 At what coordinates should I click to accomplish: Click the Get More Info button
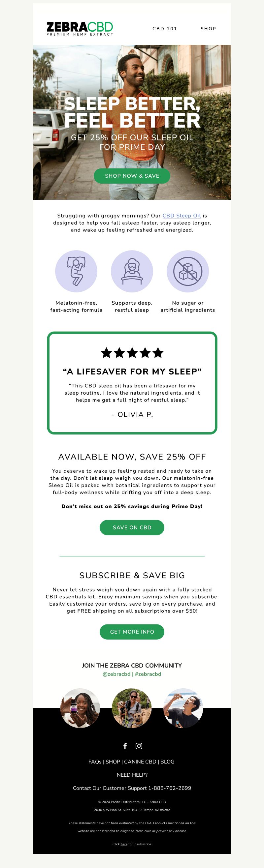pyautogui.click(x=132, y=632)
